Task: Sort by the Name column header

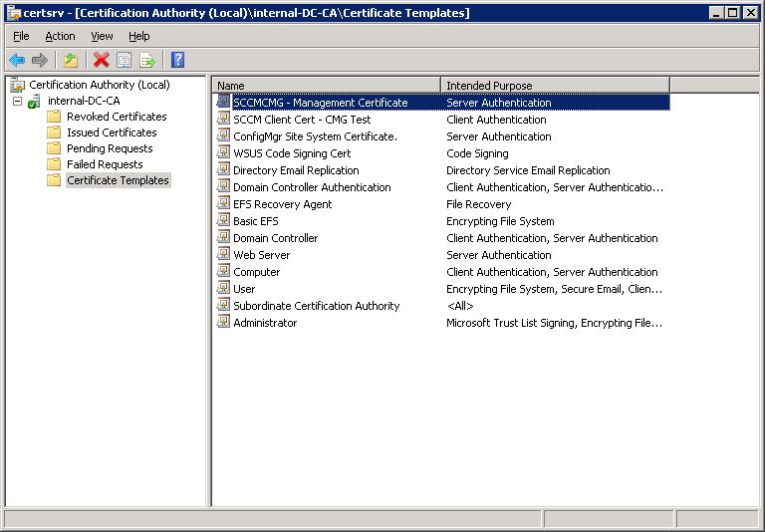Action: (x=327, y=86)
